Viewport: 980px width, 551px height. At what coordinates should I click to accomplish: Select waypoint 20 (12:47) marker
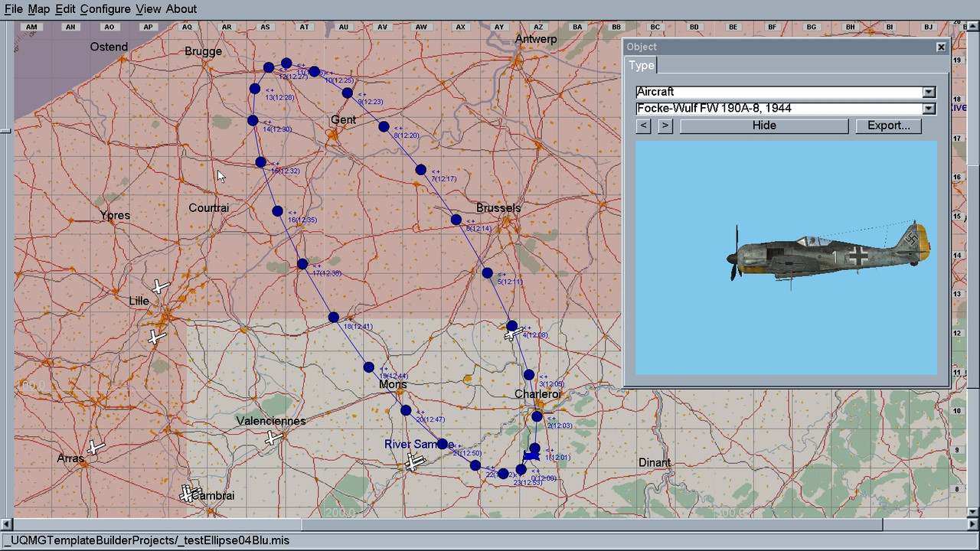click(406, 411)
